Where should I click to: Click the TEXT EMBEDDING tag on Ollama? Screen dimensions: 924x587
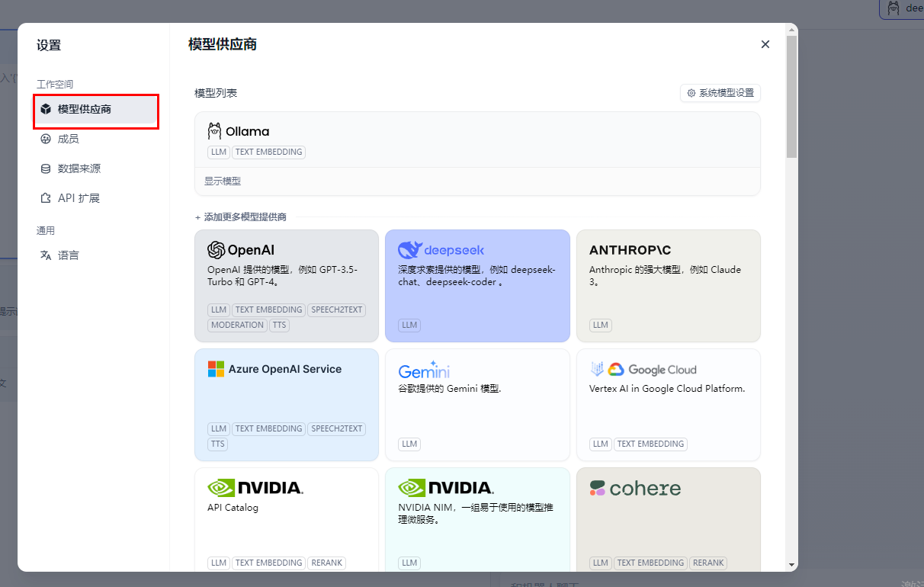point(268,152)
